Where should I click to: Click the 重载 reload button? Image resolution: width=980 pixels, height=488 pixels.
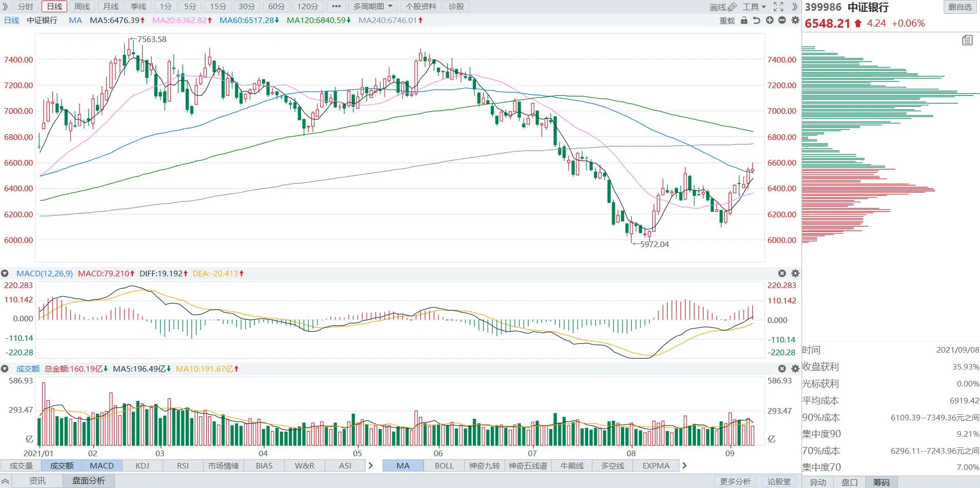click(727, 21)
